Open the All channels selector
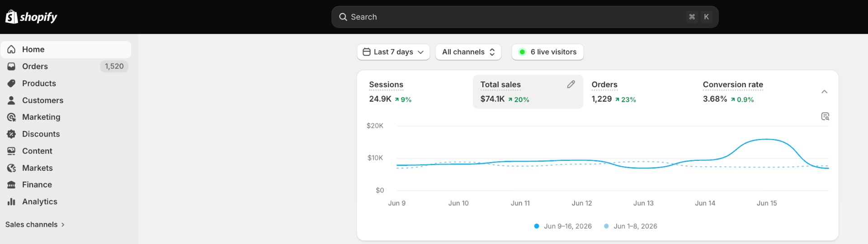 pyautogui.click(x=469, y=52)
